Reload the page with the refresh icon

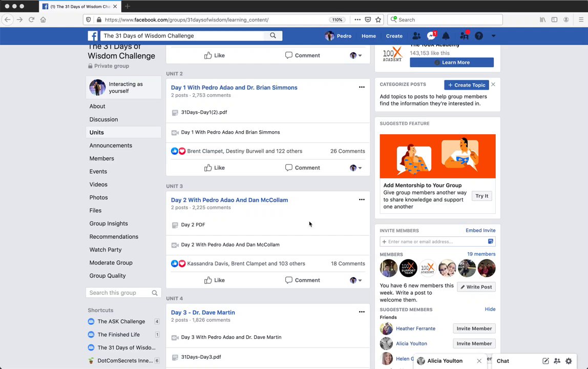[32, 19]
